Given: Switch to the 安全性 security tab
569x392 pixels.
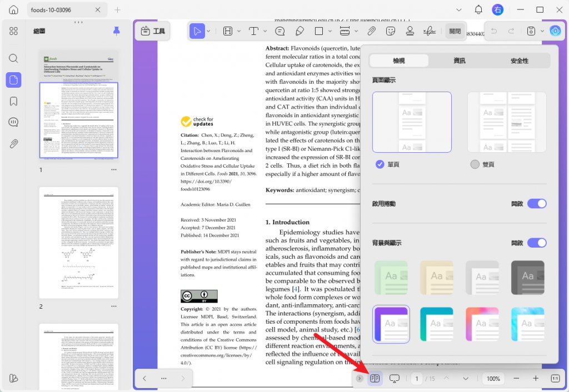Looking at the screenshot, I should click(520, 61).
